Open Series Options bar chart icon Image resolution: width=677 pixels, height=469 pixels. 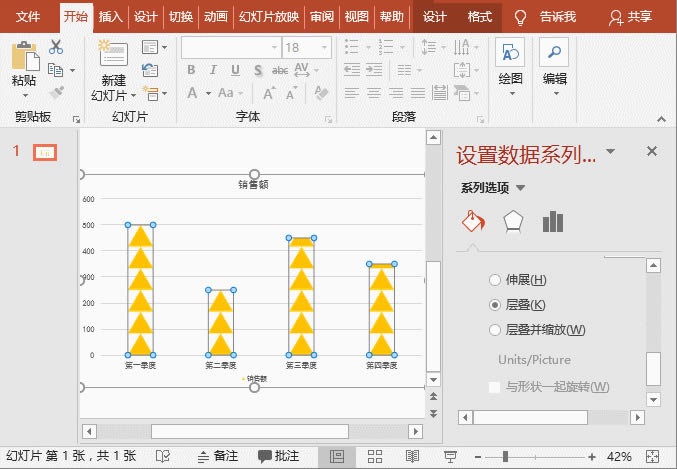[x=552, y=221]
